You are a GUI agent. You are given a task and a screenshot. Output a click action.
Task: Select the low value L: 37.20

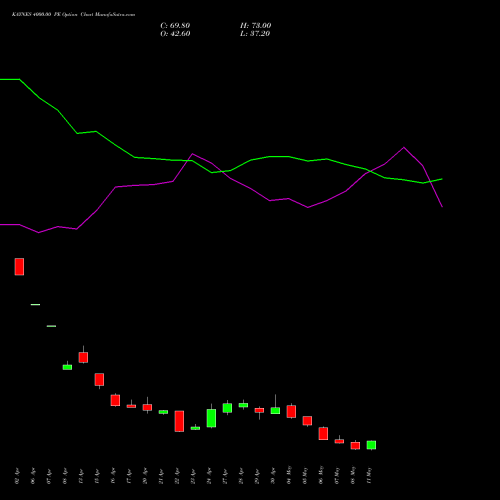255,34
